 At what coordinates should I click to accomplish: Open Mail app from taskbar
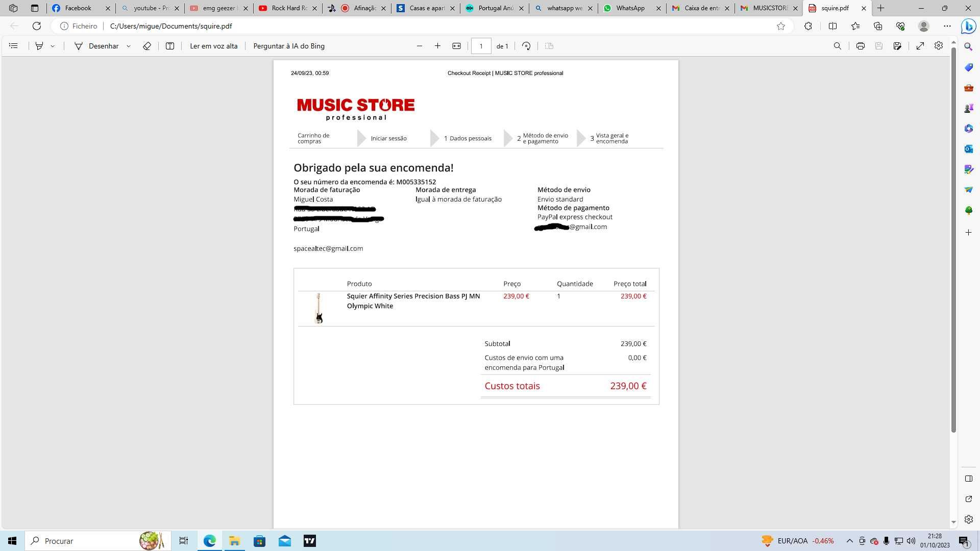click(285, 541)
